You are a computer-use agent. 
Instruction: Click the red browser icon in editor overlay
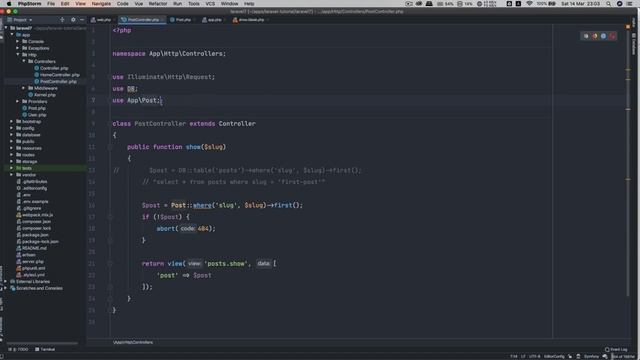612,36
